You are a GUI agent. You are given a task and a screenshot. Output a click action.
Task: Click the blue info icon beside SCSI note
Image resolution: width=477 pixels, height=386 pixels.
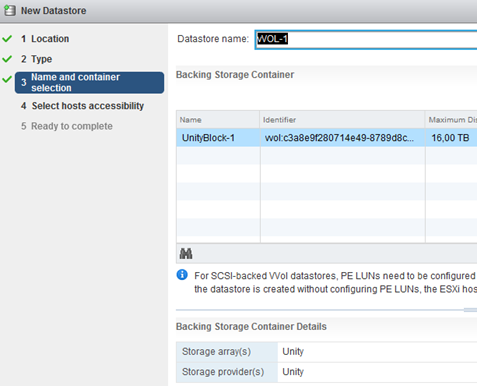[x=182, y=275]
